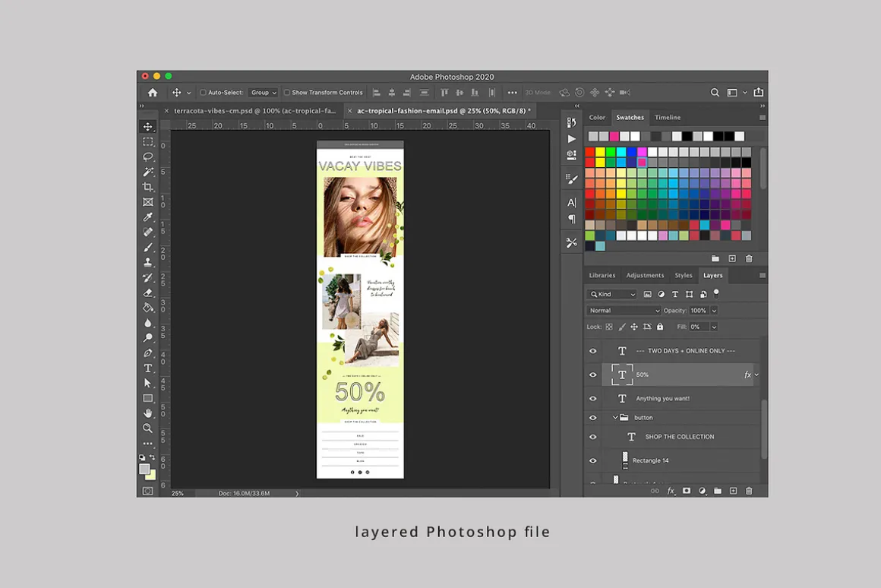The image size is (881, 588).
Task: Create a new group in Layers panel
Action: pos(718,491)
